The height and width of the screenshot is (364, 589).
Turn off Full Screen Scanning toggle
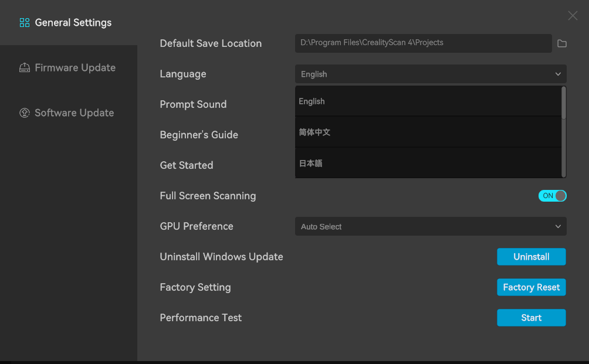(x=552, y=196)
